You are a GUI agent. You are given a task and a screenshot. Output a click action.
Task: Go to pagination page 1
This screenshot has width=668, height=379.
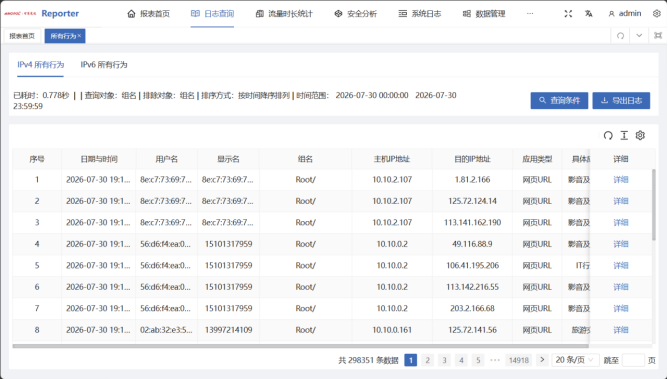tap(411, 360)
